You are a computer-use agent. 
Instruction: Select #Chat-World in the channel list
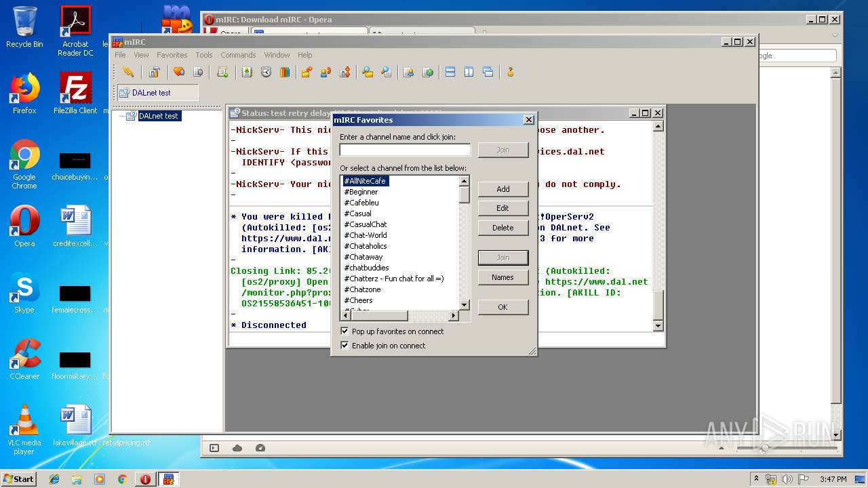[x=366, y=235]
